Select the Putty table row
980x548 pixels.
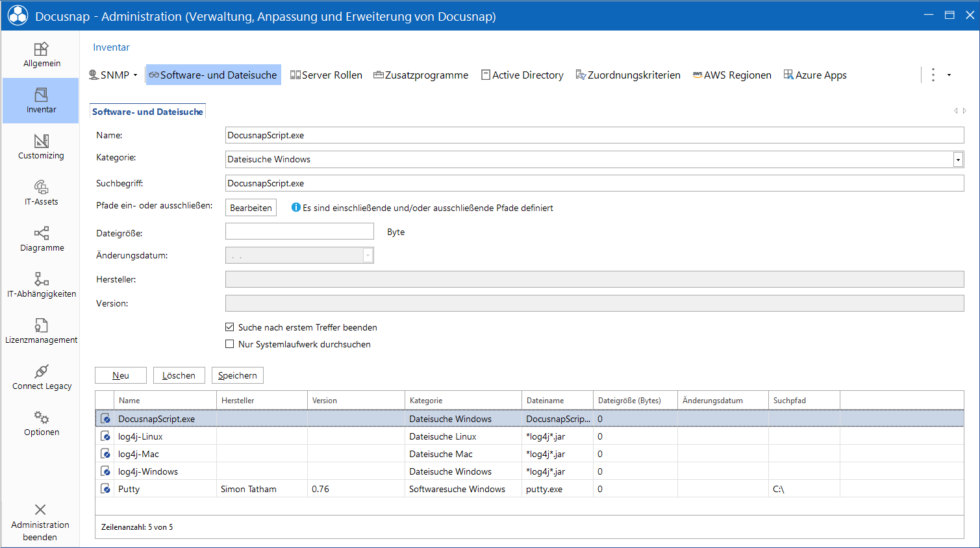529,489
